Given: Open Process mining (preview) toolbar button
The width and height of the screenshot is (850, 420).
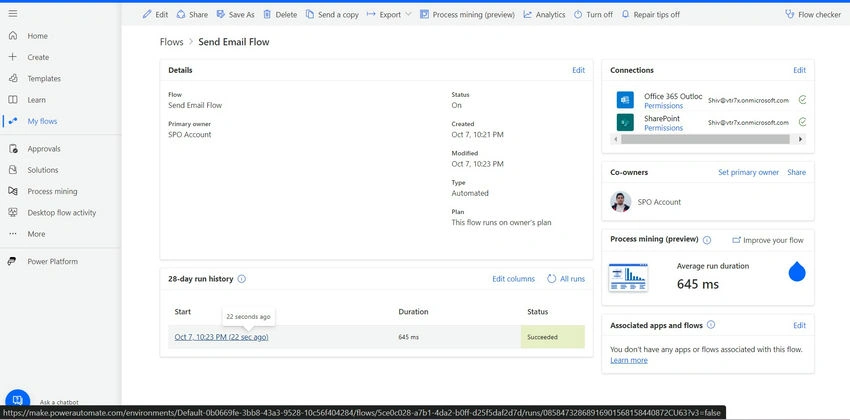Looking at the screenshot, I should click(467, 15).
